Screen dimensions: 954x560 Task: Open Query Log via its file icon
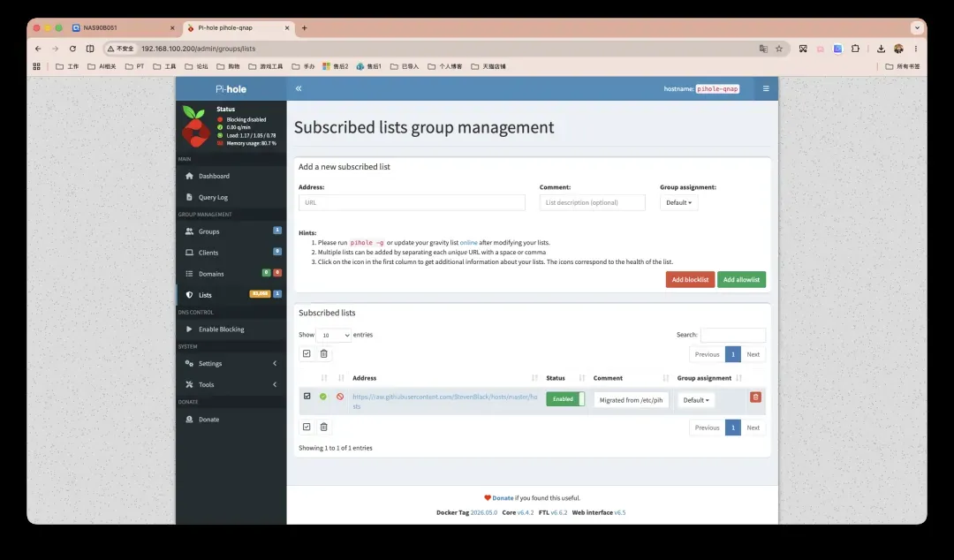pos(189,197)
